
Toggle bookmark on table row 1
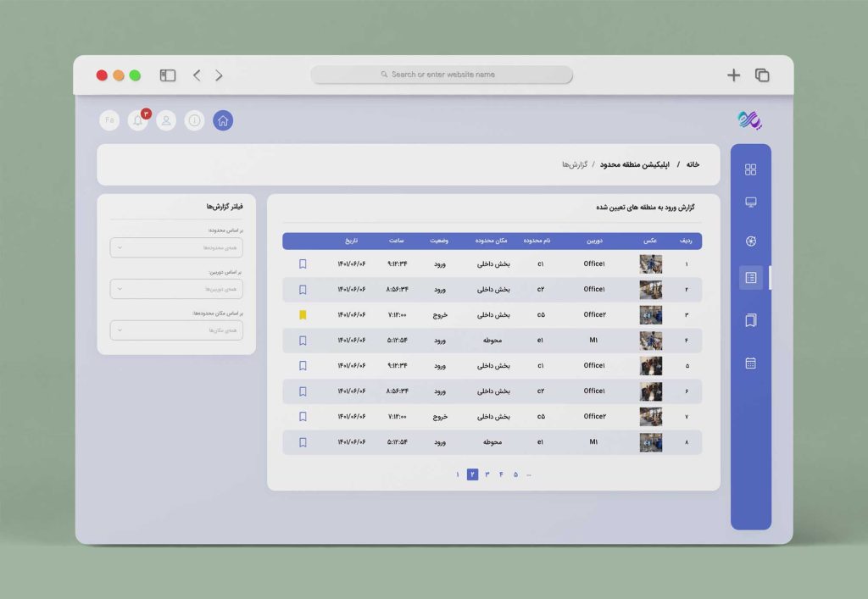click(303, 264)
